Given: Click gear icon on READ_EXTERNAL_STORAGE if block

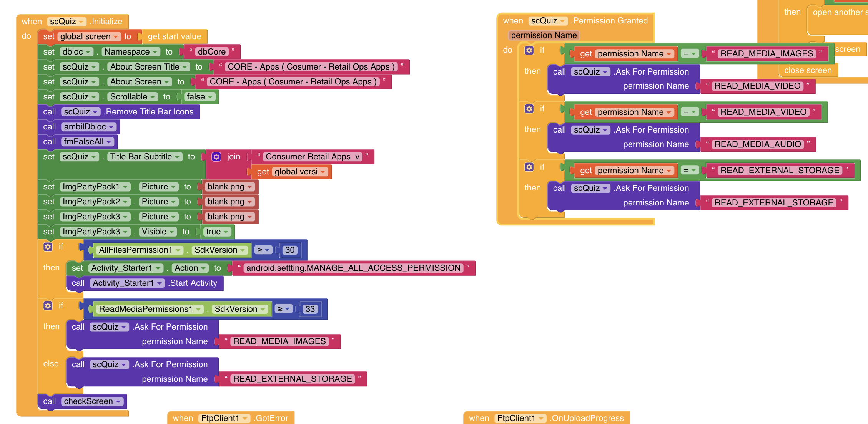Looking at the screenshot, I should pos(529,167).
